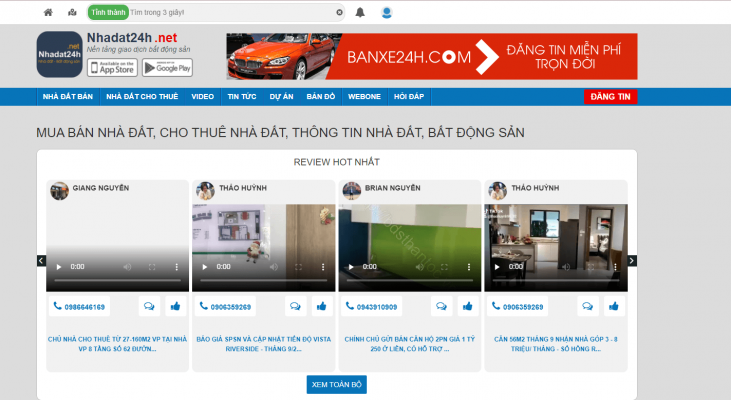Image resolution: width=731 pixels, height=400 pixels.
Task: Open Nhà đất cho thuê menu
Action: point(142,97)
